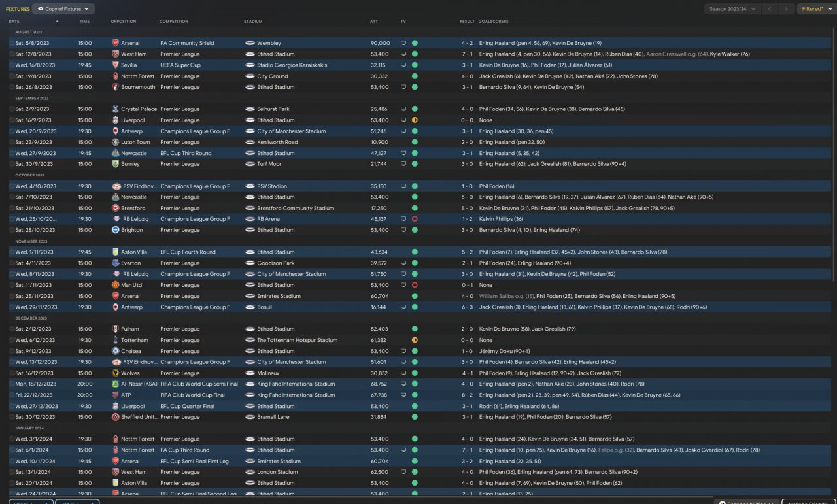Click the Wolves club badge
This screenshot has width=837, height=504.
point(116,373)
